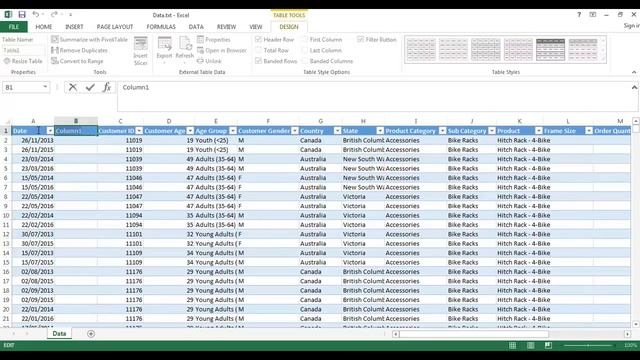This screenshot has height=360, width=640.
Task: Expand the formula bar chevron
Action: point(634,87)
